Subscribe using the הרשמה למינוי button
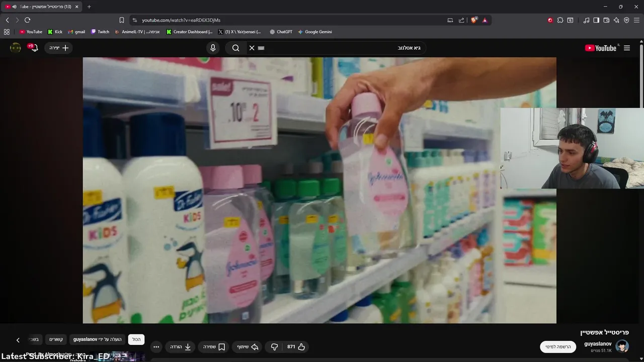The height and width of the screenshot is (362, 644). pyautogui.click(x=558, y=346)
